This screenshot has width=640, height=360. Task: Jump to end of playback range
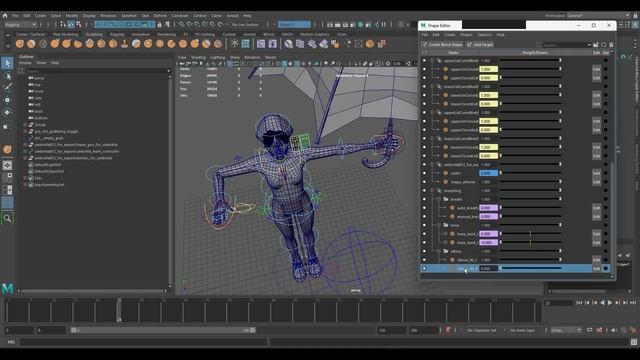coord(633,302)
